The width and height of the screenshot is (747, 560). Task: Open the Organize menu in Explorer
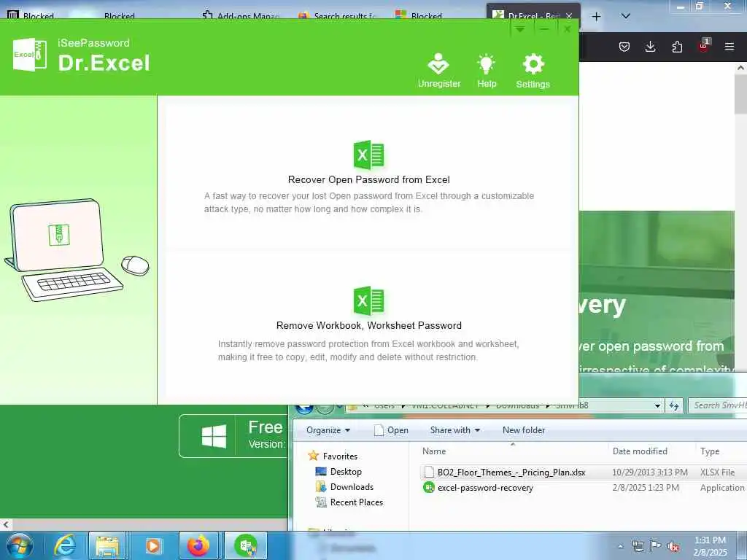click(x=328, y=430)
